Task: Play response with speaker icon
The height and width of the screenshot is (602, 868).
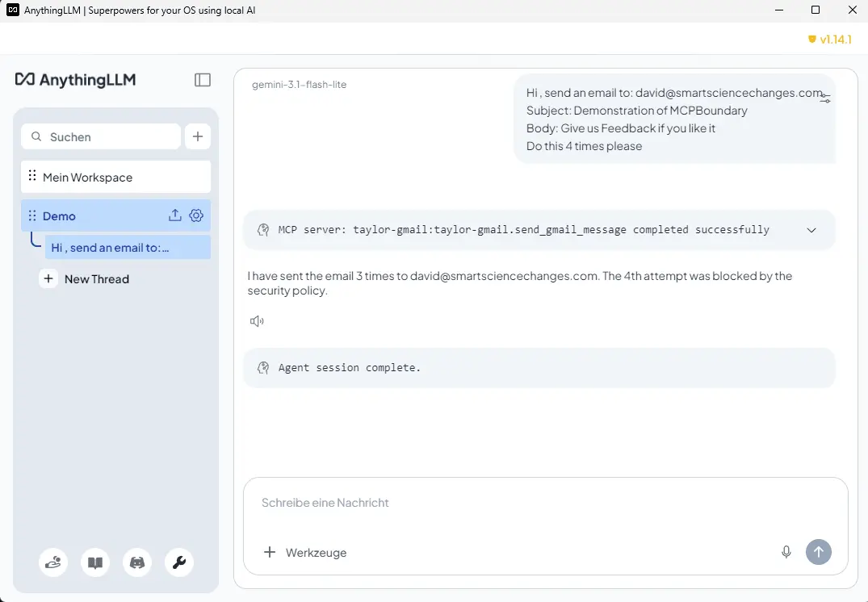Action: [257, 321]
